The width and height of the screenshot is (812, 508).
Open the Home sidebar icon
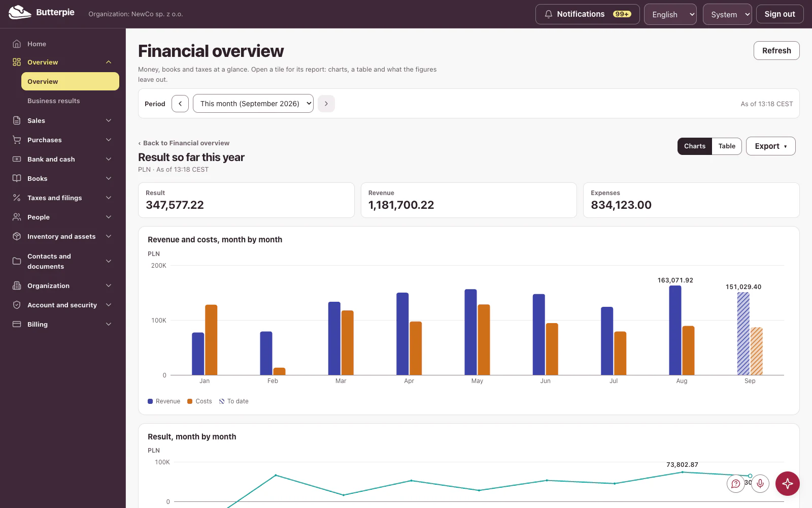pyautogui.click(x=17, y=44)
